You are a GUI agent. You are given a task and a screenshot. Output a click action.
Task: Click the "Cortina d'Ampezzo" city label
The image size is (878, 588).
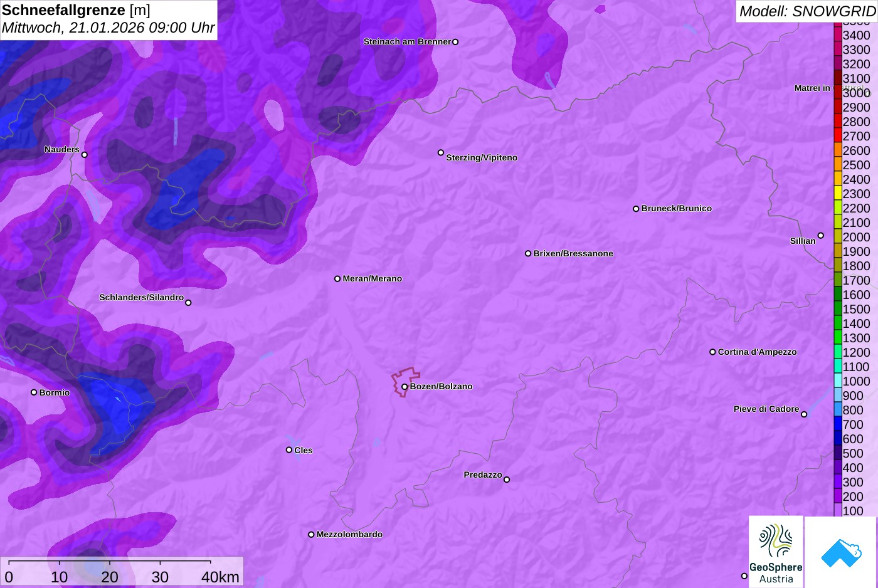758,352
